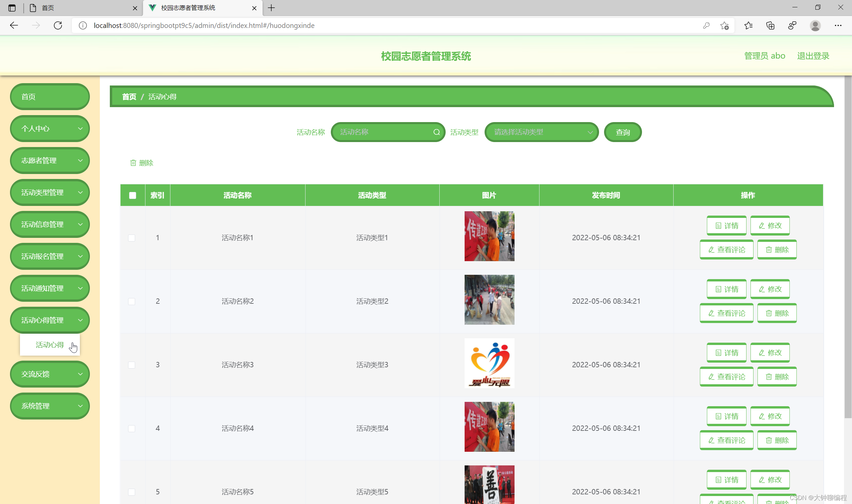Select 活动心得 submenu item
The width and height of the screenshot is (852, 504).
[x=50, y=345]
